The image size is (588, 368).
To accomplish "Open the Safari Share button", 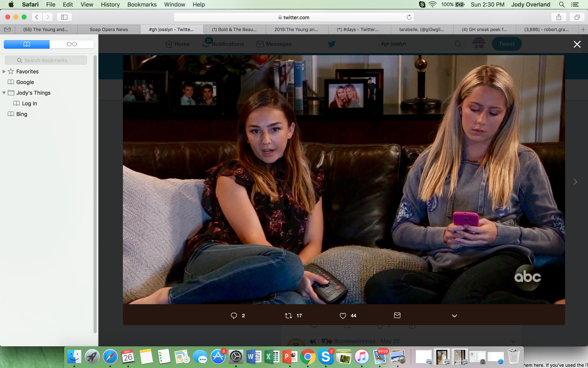I will [559, 17].
